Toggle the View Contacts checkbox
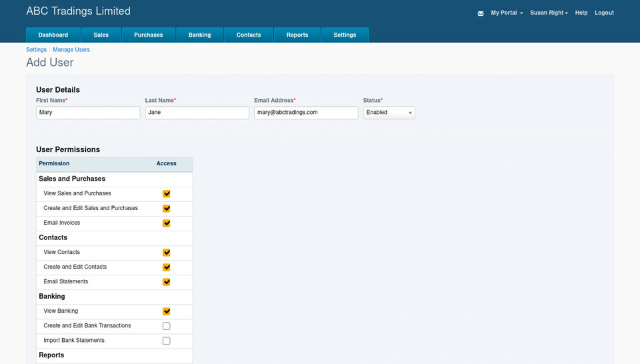The height and width of the screenshot is (364, 640). 166,252
